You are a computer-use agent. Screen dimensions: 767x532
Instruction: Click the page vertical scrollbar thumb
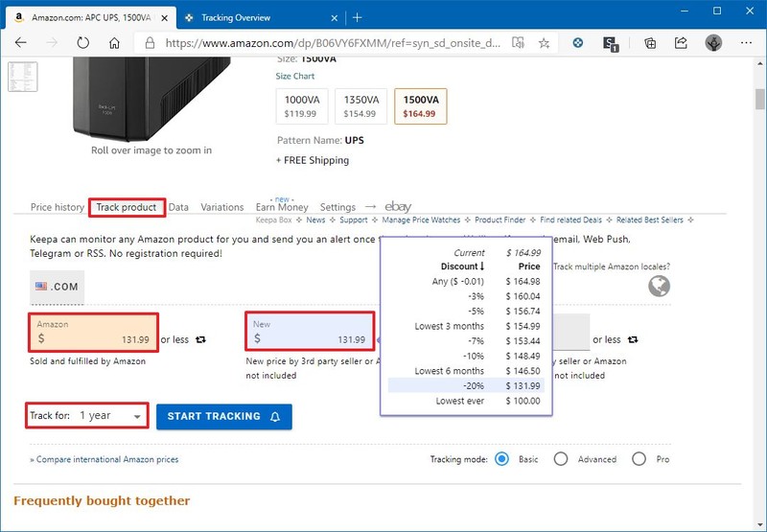[759, 100]
